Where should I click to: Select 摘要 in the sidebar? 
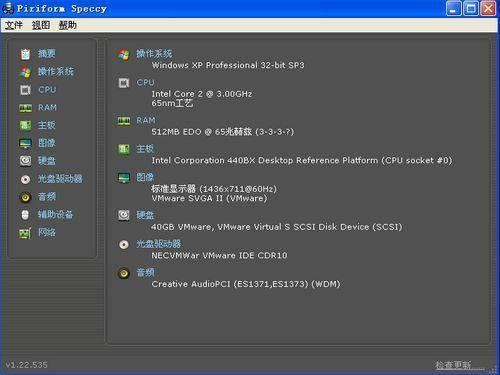(47, 54)
